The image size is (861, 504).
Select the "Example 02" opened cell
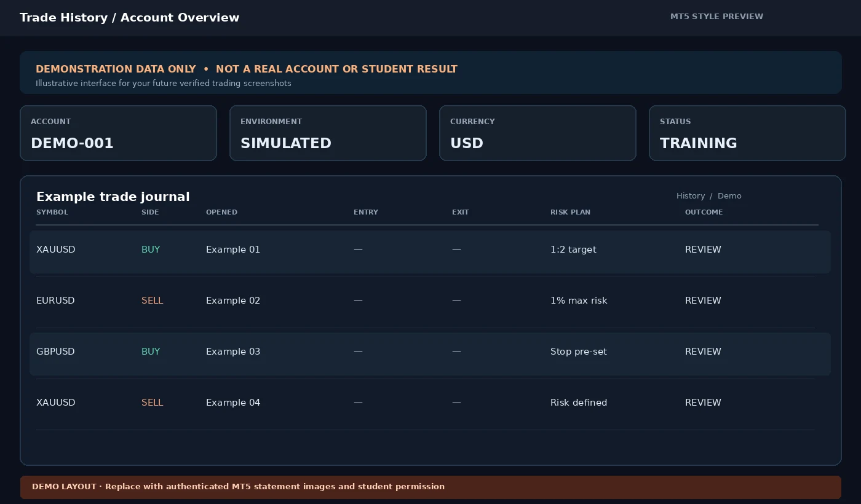[233, 301]
